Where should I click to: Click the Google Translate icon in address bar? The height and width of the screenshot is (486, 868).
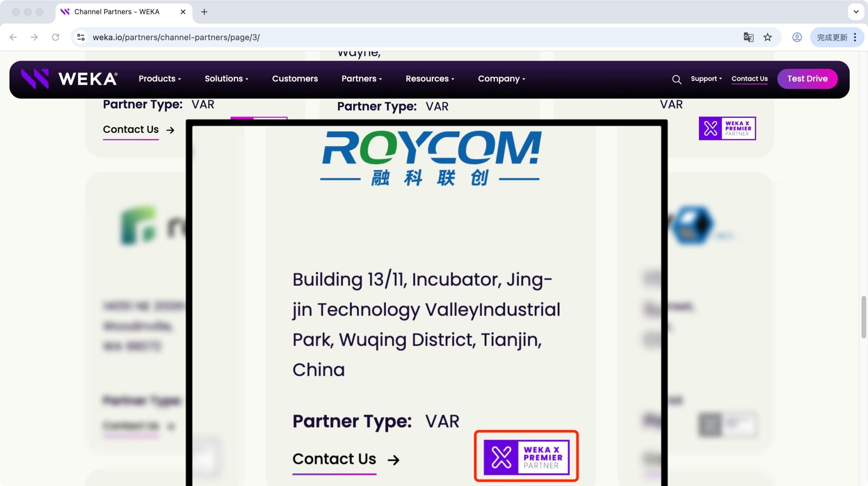click(748, 37)
